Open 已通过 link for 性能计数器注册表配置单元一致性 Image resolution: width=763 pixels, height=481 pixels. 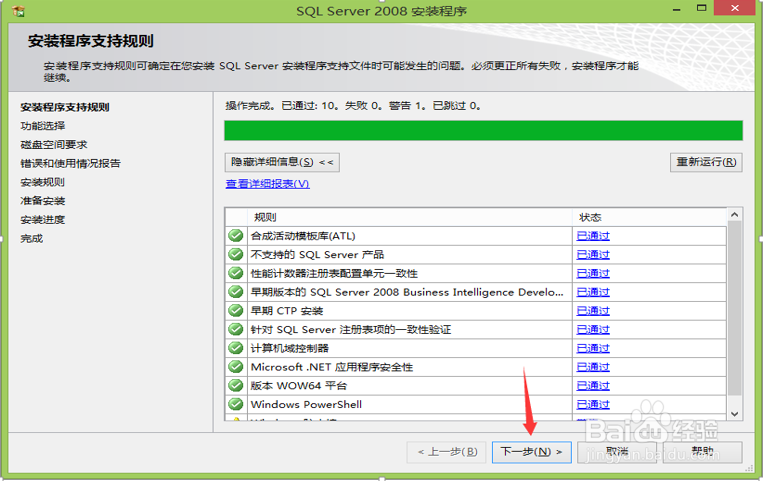pyautogui.click(x=593, y=274)
